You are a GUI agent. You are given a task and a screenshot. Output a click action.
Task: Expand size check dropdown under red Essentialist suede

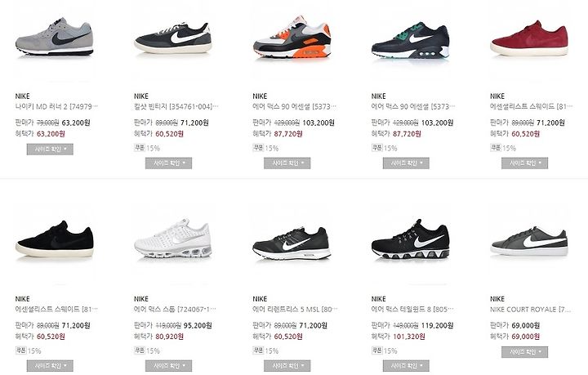click(x=524, y=163)
